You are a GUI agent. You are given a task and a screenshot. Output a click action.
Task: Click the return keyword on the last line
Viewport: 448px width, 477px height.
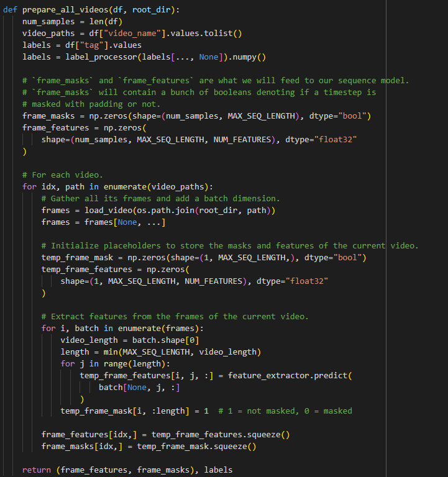tap(37, 470)
